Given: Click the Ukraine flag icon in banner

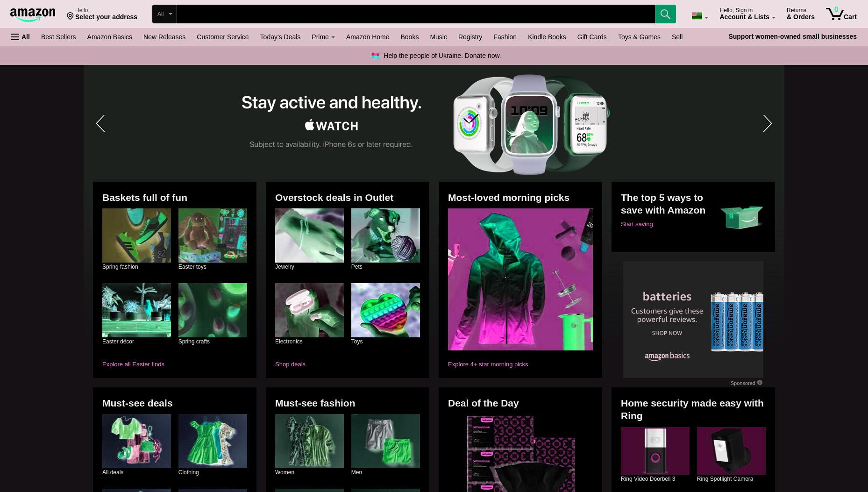Looking at the screenshot, I should tap(375, 56).
